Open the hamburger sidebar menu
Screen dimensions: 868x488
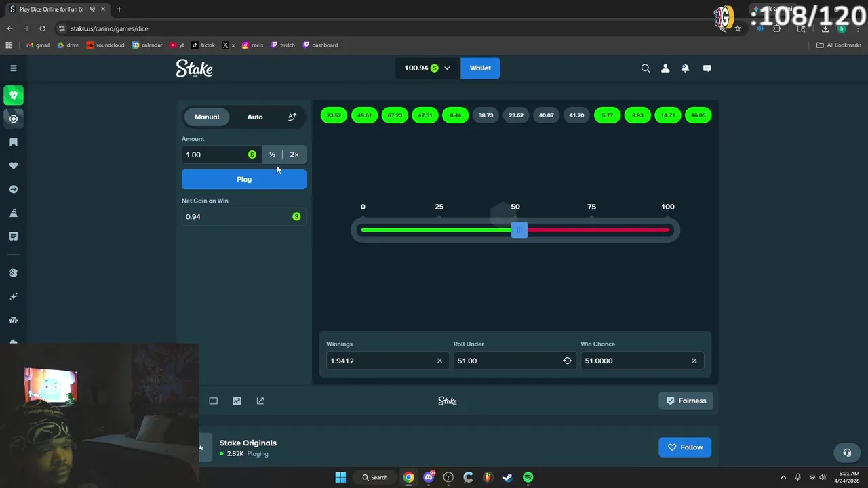tap(13, 68)
